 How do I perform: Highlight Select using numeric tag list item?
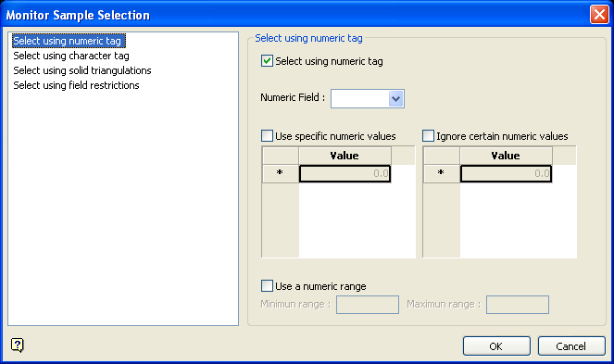coord(69,41)
